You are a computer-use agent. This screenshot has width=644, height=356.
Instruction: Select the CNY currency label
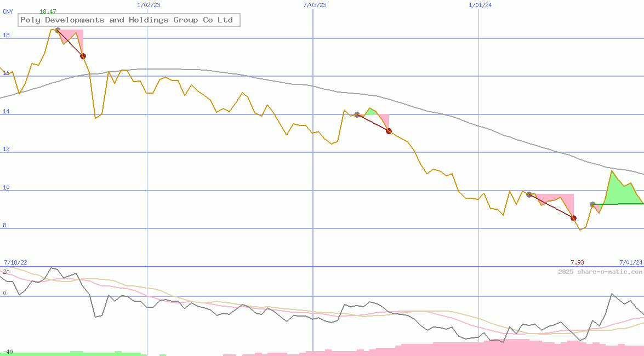pos(8,12)
